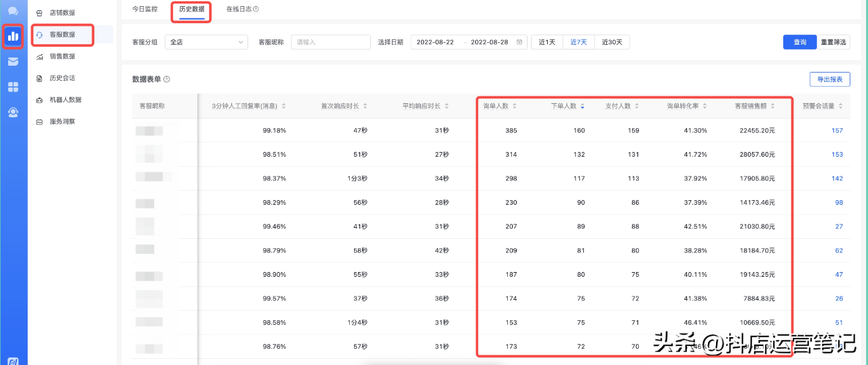Open the calendar icon in the date range
This screenshot has height=365, width=868.
(519, 42)
